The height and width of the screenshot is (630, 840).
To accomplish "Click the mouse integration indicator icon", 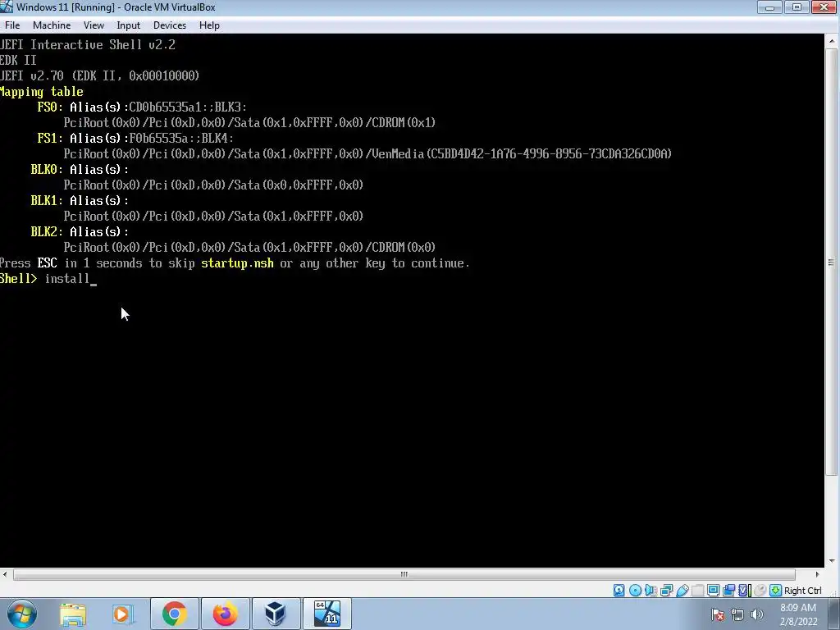I will coord(760,591).
